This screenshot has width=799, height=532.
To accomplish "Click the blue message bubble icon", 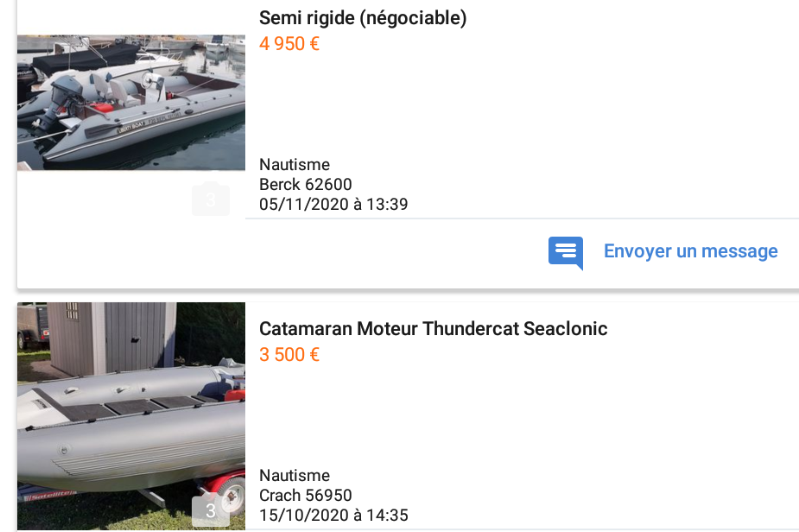I will pyautogui.click(x=566, y=252).
